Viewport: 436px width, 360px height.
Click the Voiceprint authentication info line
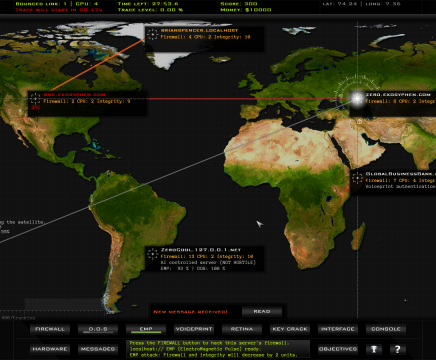401,186
